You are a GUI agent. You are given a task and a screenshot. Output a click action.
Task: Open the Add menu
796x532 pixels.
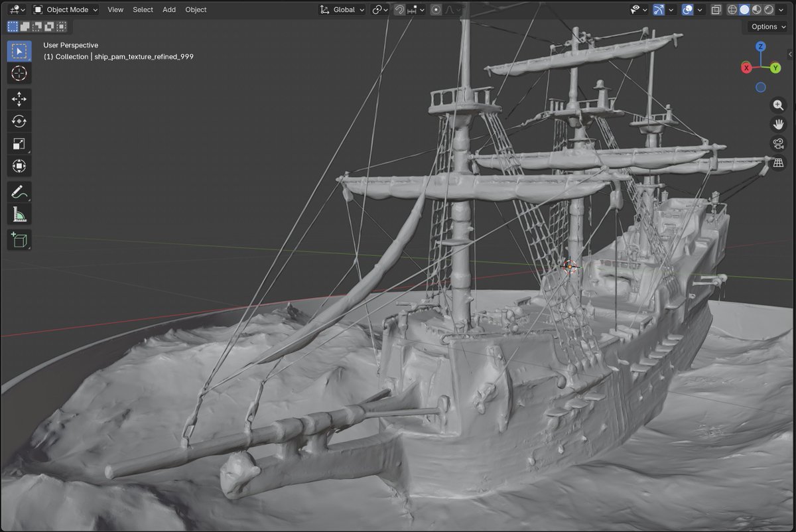click(169, 10)
